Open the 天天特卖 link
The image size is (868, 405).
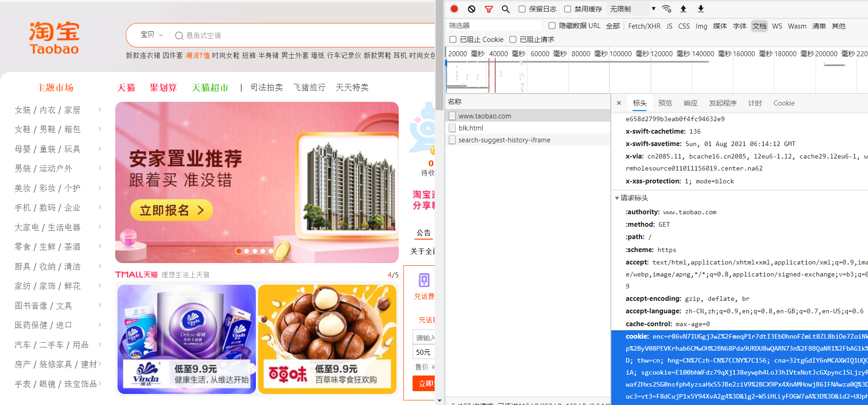click(x=352, y=88)
